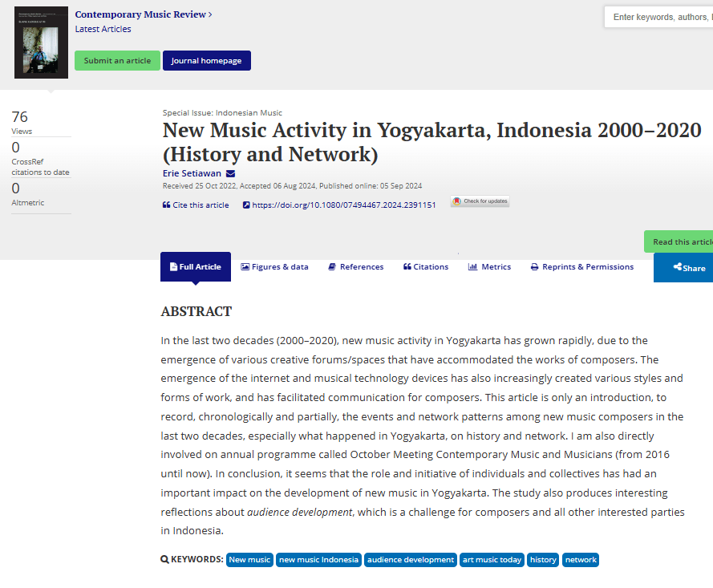Expand the Contemporary Music Review journal link
713x588 pixels.
144,14
